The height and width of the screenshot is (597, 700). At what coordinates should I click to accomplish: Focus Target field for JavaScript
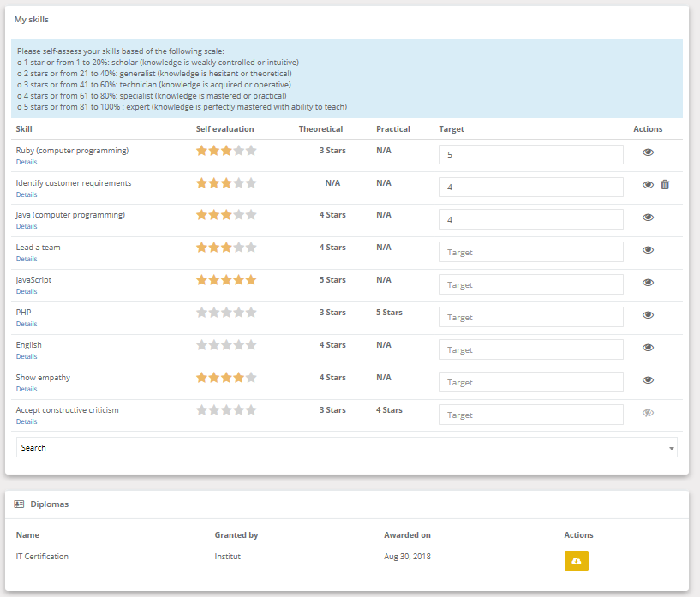coord(531,284)
